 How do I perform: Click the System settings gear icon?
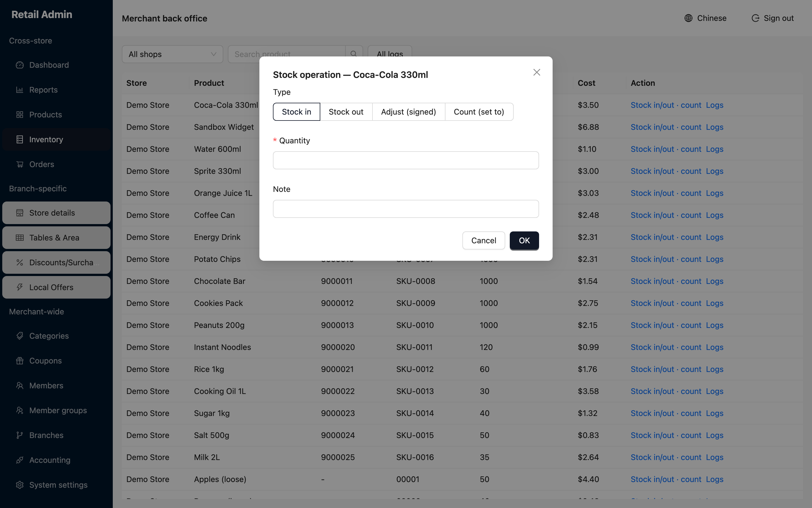point(20,485)
